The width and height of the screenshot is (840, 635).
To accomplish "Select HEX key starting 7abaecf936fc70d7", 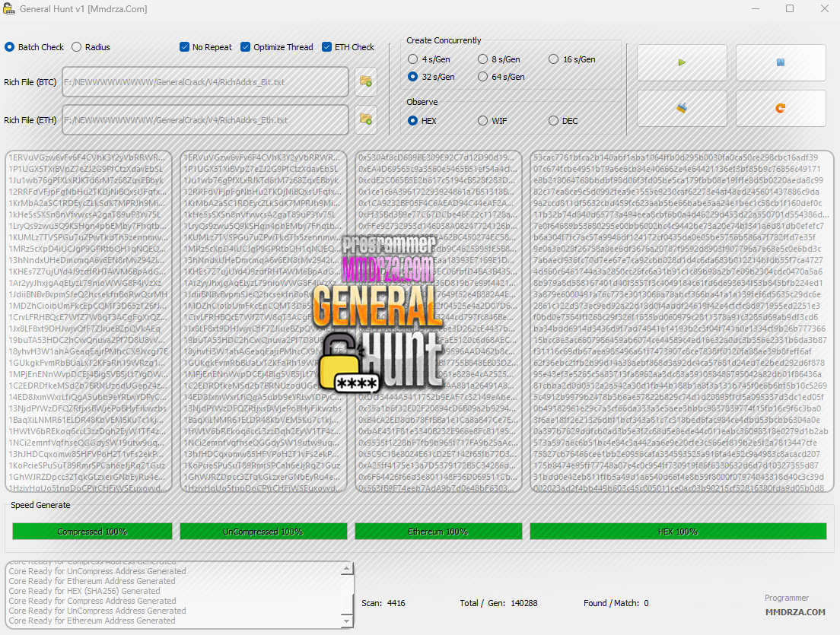I will (x=678, y=260).
